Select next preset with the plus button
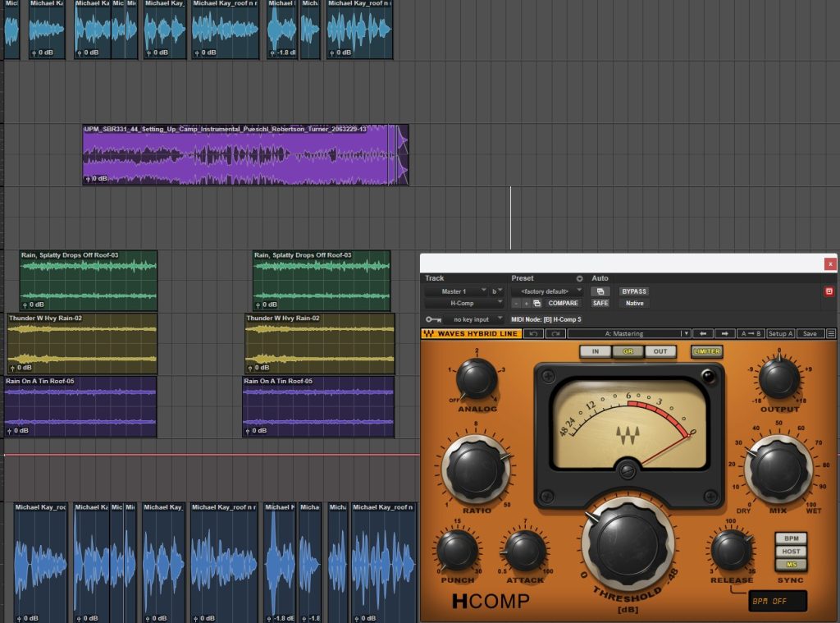840x623 pixels. click(x=526, y=304)
